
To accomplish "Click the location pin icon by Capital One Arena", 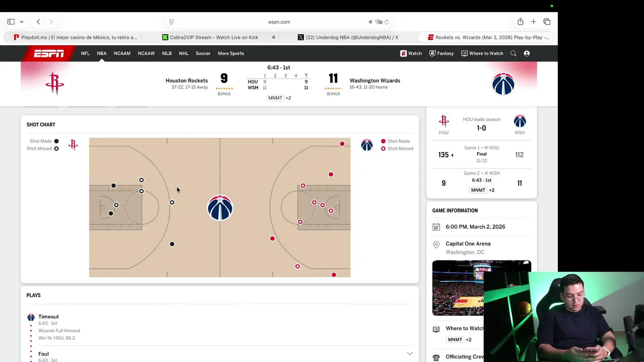I will (436, 244).
